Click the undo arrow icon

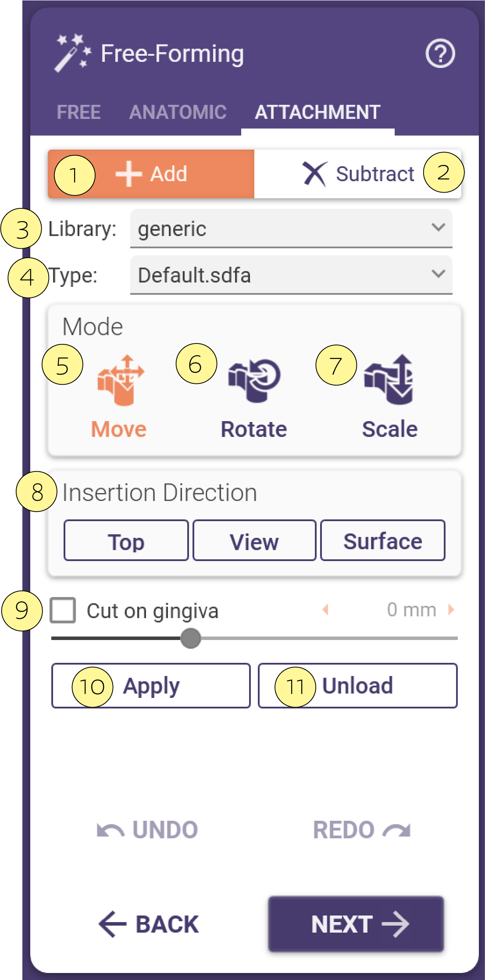coord(111,830)
